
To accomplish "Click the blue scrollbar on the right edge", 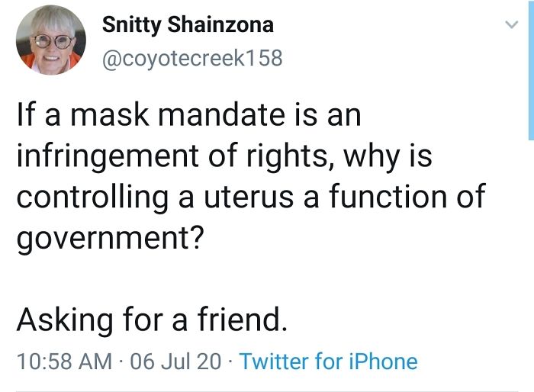I will [x=530, y=69].
